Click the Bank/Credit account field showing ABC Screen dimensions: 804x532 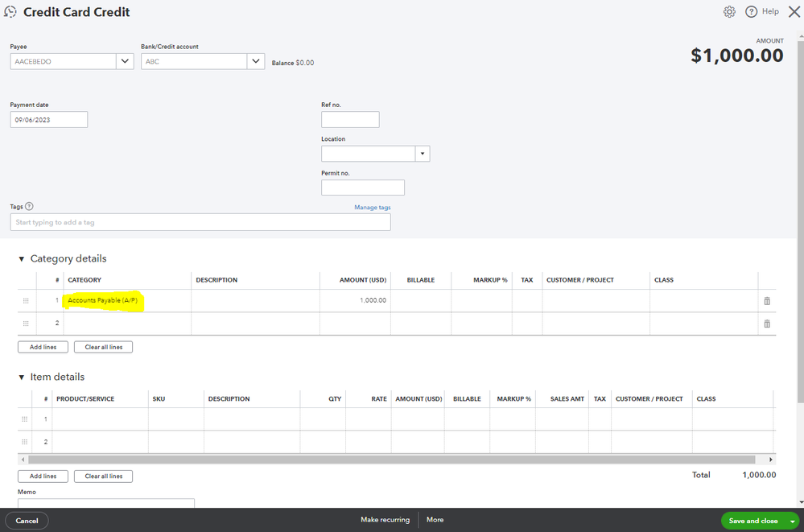pos(194,61)
